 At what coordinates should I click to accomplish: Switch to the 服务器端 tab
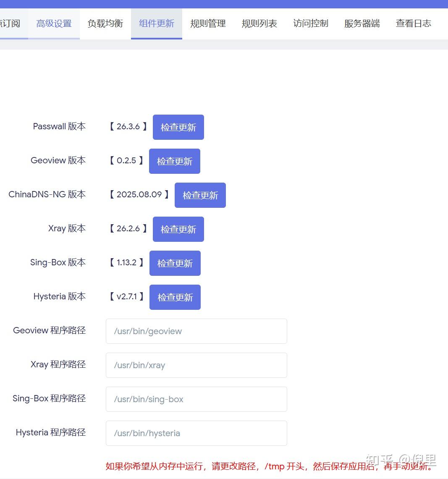pyautogui.click(x=362, y=24)
